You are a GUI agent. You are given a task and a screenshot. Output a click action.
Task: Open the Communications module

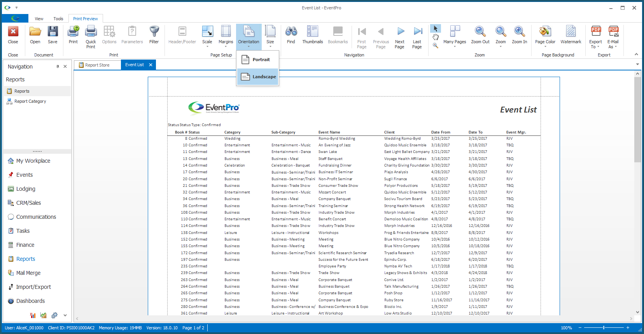36,217
